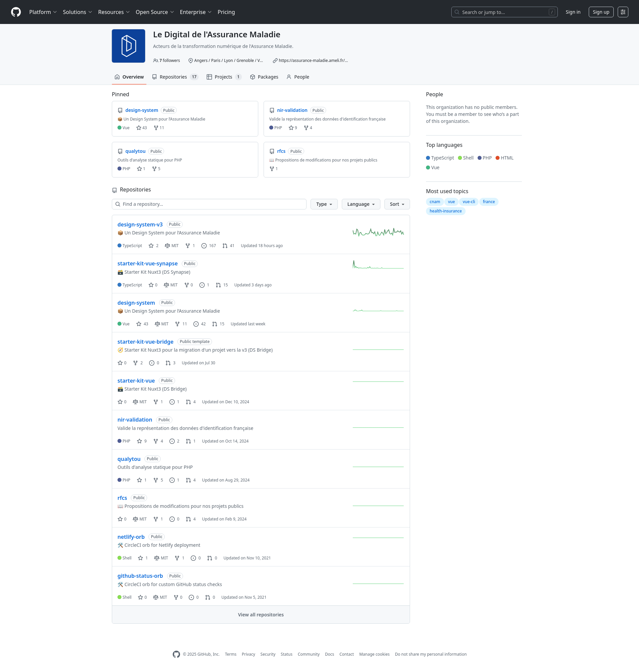Expand the Platform menu in header
Screen dimensions: 639x672
coord(43,12)
